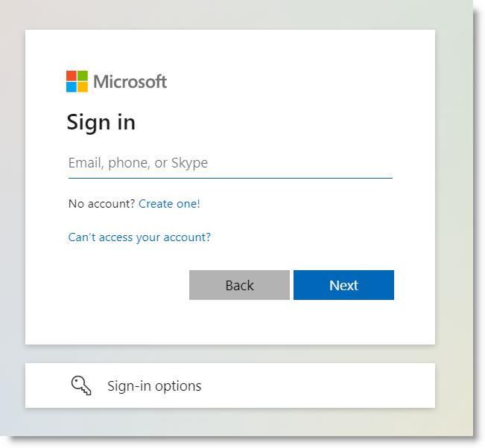485x448 pixels.
Task: Open the Sign-in options text label
Action: click(x=154, y=386)
